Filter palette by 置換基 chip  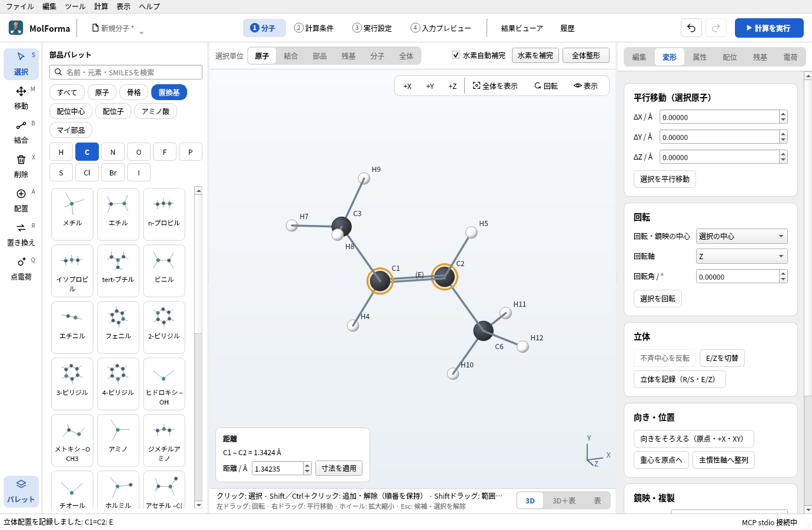click(169, 92)
